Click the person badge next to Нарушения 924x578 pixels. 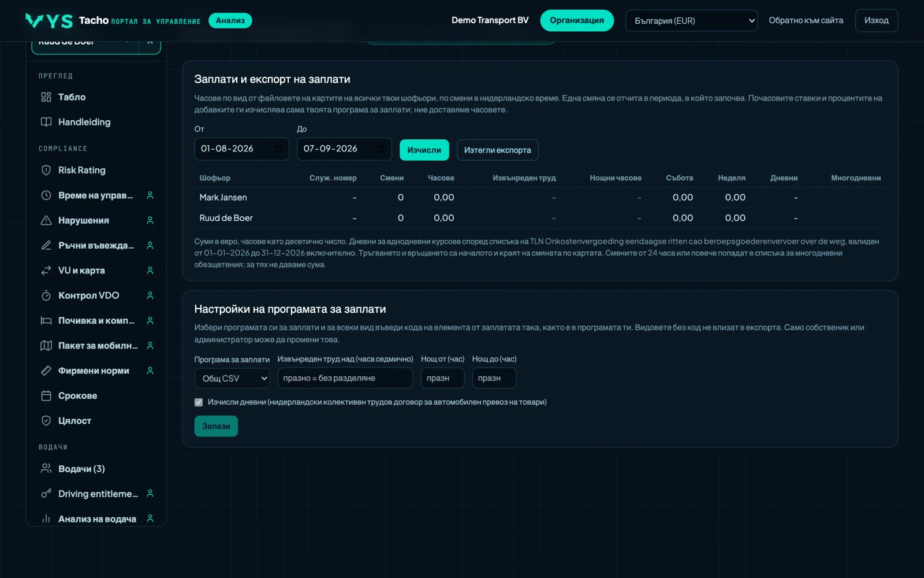pyautogui.click(x=150, y=220)
